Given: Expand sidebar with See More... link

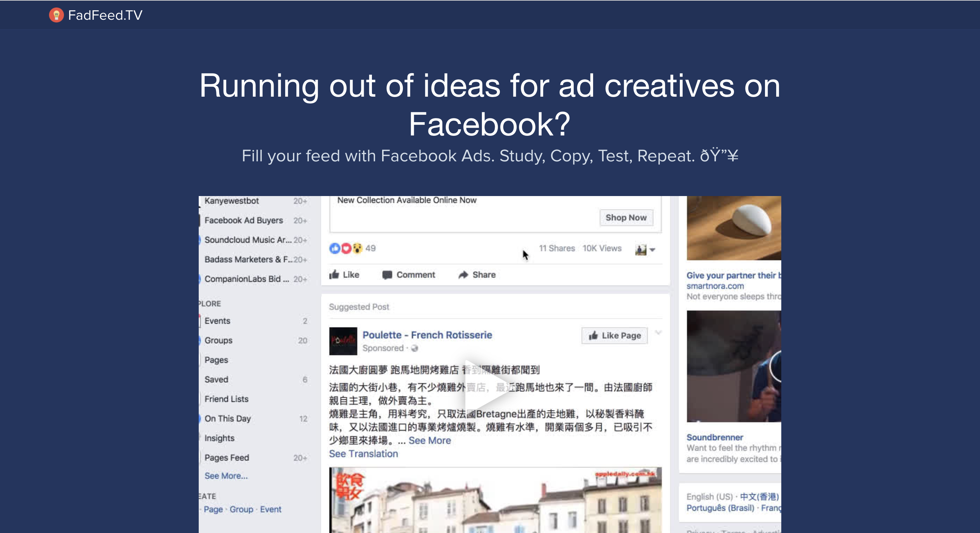Looking at the screenshot, I should [x=226, y=475].
